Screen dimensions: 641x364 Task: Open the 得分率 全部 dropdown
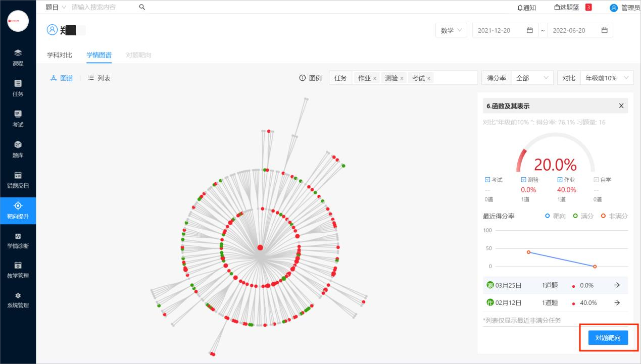point(532,78)
